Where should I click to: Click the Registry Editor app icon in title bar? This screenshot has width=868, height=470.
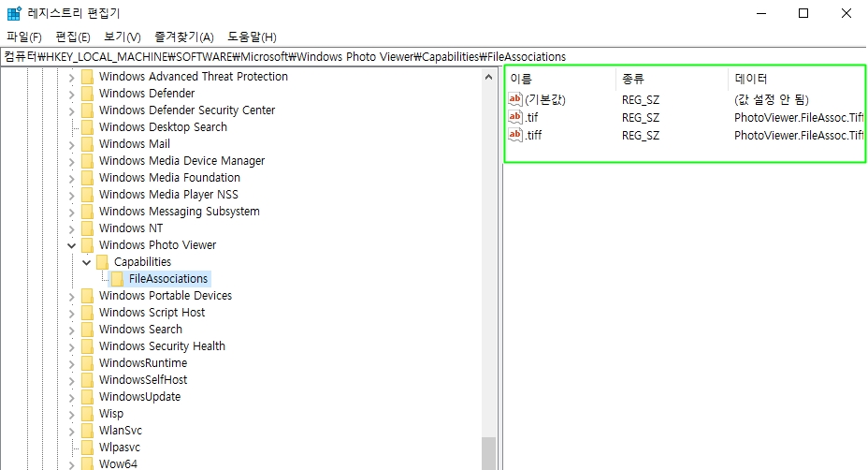click(14, 13)
